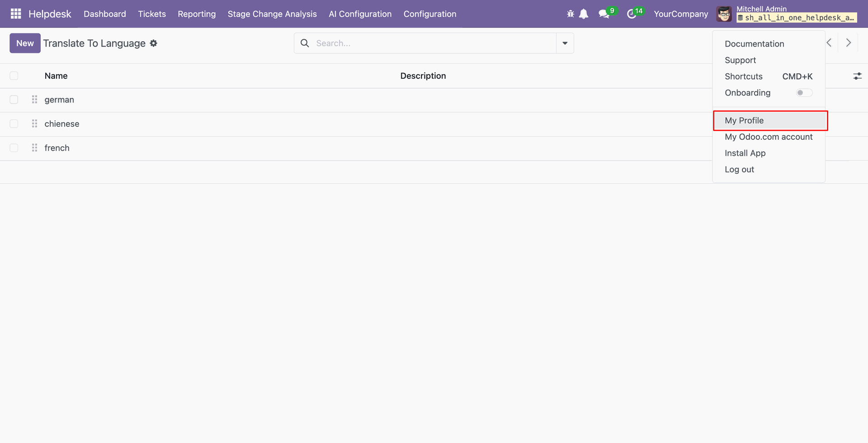This screenshot has height=443, width=868.
Task: Open the column settings adjust icon
Action: coord(857,76)
